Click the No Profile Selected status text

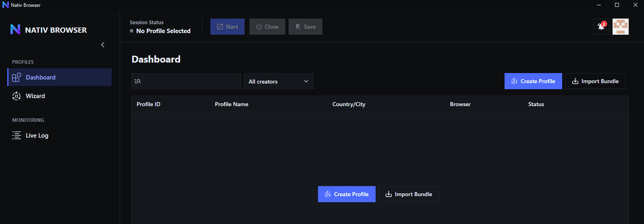pyautogui.click(x=163, y=31)
